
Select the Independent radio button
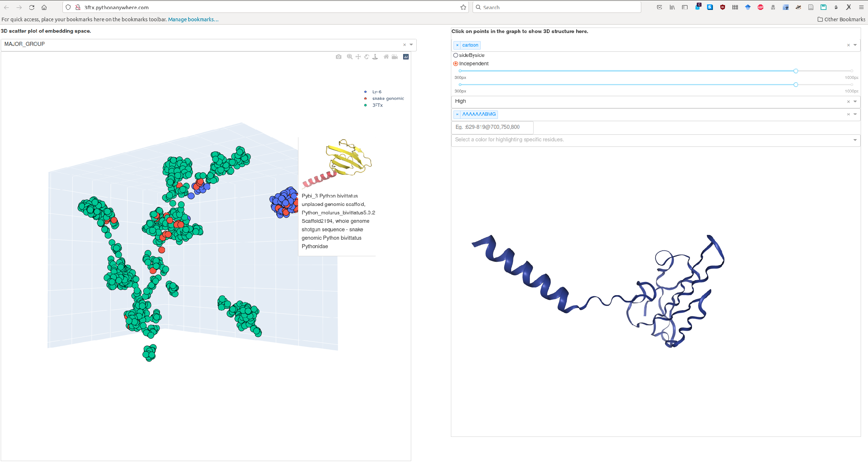pyautogui.click(x=456, y=63)
